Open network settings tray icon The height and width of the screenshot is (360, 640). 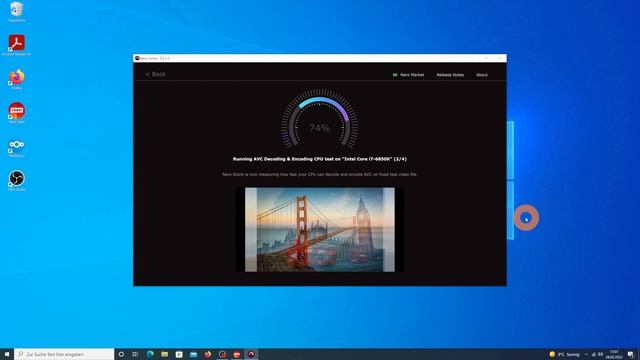pyautogui.click(x=593, y=354)
